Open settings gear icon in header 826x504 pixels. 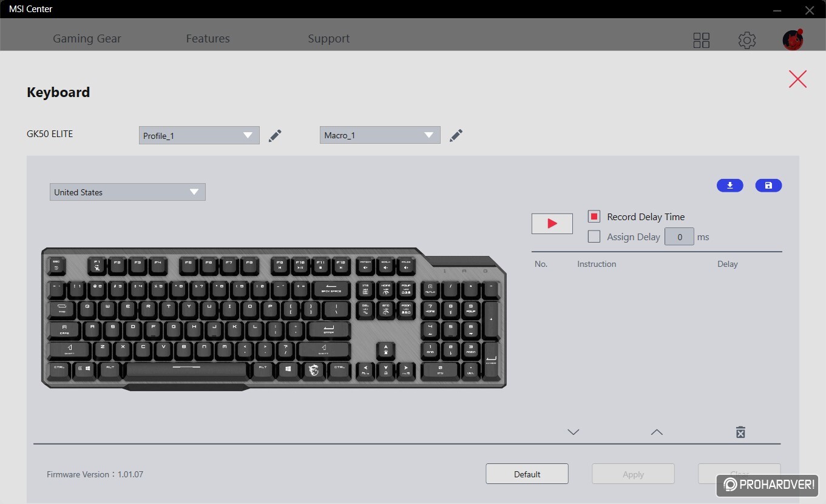click(747, 40)
